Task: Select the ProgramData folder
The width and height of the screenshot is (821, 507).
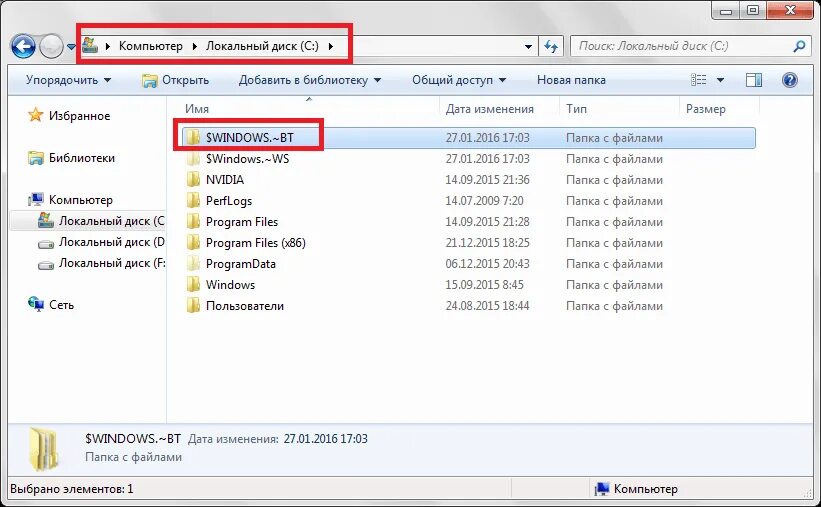Action: tap(241, 263)
